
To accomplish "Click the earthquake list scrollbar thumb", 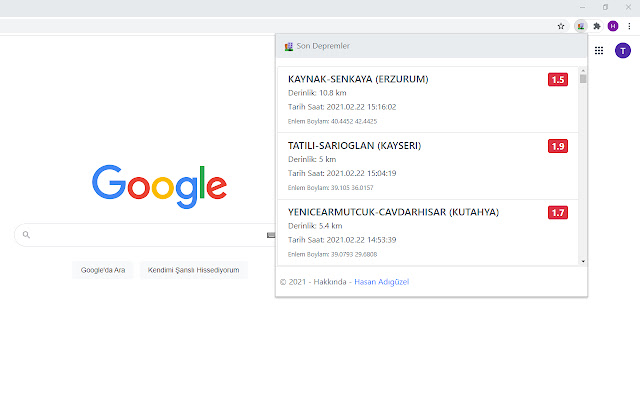I will click(x=583, y=79).
